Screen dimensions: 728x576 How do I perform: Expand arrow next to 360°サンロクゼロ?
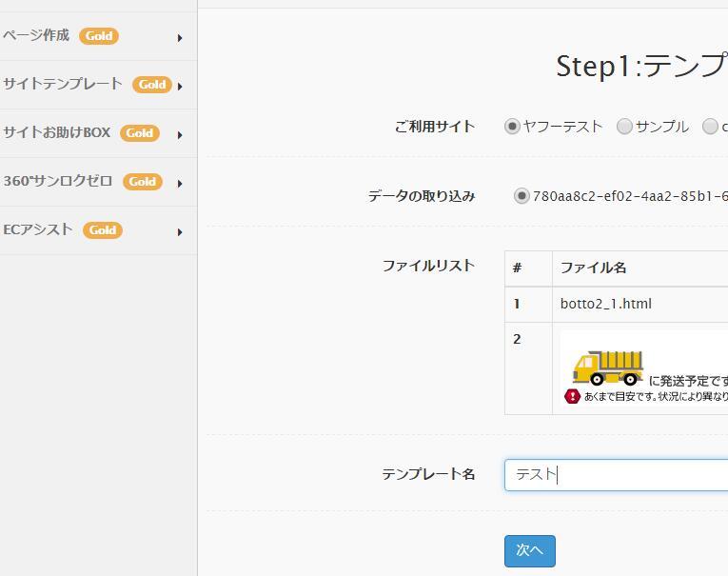pyautogui.click(x=180, y=184)
